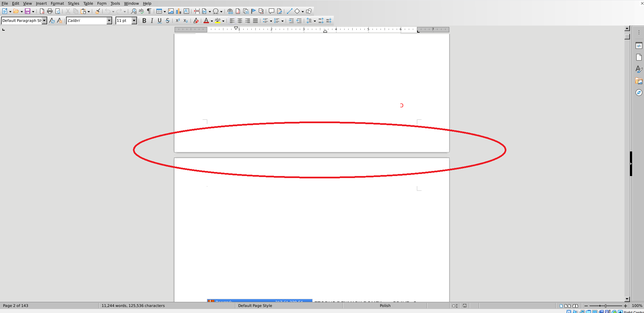Click the Insert Comment icon
Image resolution: width=644 pixels, height=313 pixels.
pos(272,11)
